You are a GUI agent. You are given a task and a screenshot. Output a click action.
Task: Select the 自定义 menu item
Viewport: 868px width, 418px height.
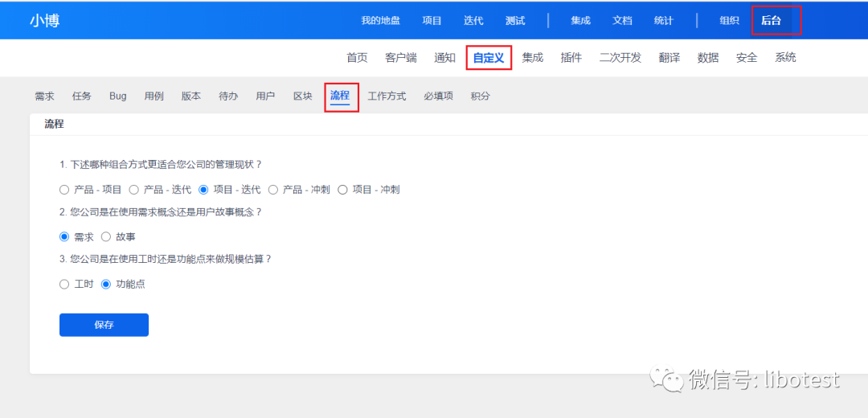pyautogui.click(x=489, y=58)
